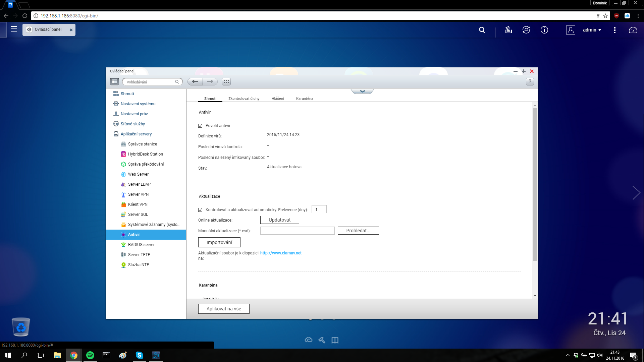
Task: Click the vertical scrollbar in antivirus panel
Action: pyautogui.click(x=535, y=184)
